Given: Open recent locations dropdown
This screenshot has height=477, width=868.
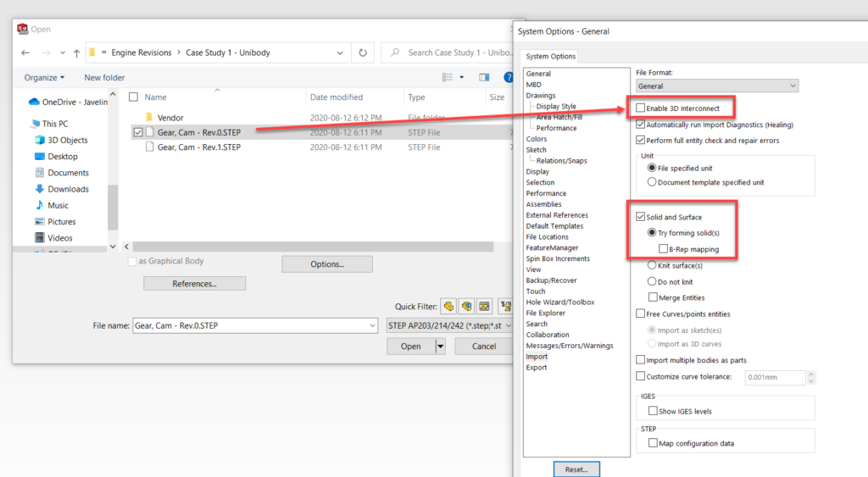Looking at the screenshot, I should tap(63, 53).
